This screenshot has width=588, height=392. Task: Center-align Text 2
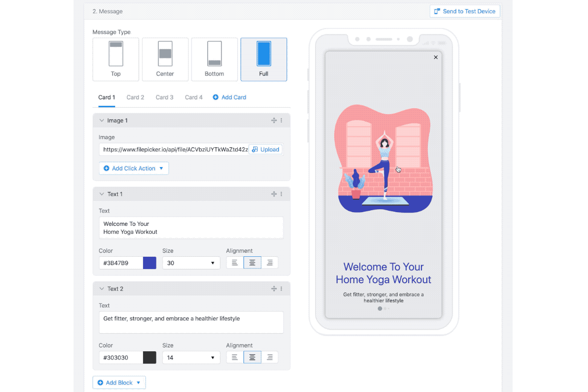click(x=252, y=357)
